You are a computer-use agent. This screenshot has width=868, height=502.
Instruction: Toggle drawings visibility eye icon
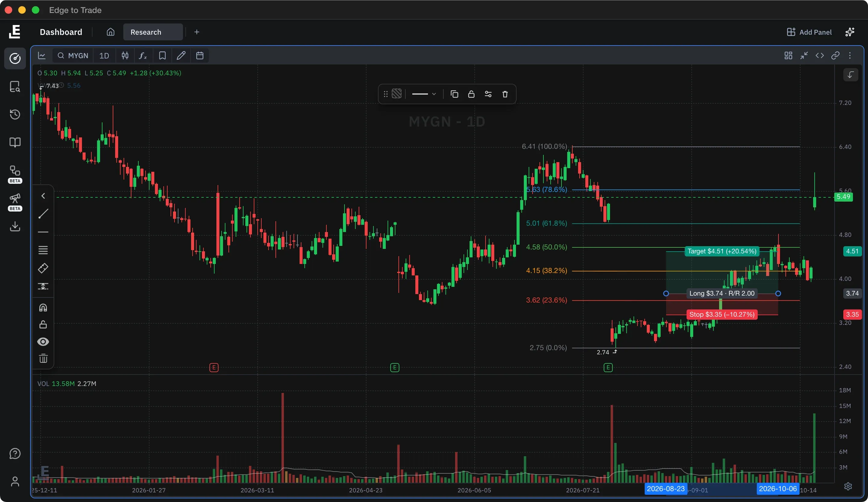click(43, 342)
